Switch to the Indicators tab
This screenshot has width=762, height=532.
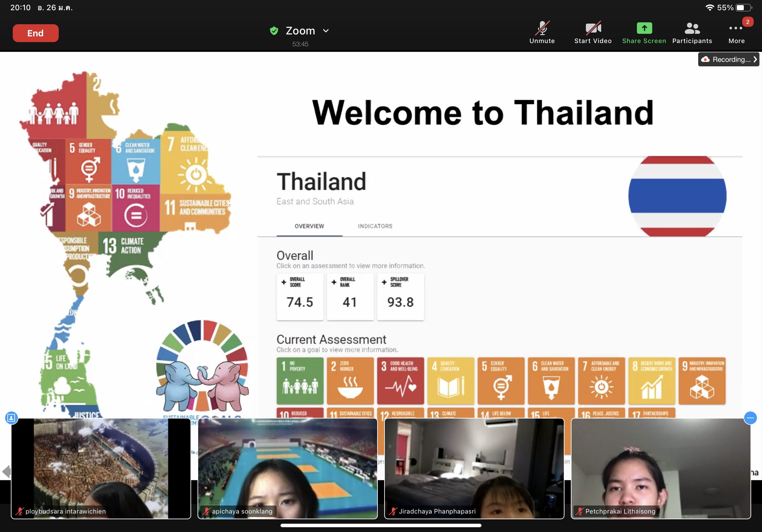point(375,226)
